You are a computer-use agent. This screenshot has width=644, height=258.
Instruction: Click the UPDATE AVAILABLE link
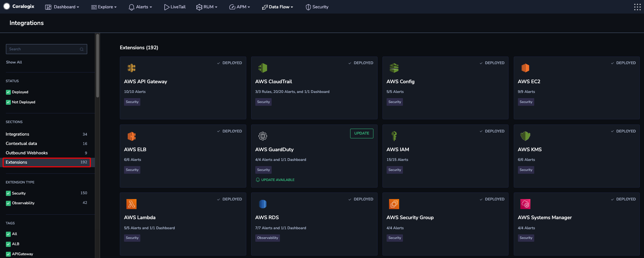coord(278,180)
